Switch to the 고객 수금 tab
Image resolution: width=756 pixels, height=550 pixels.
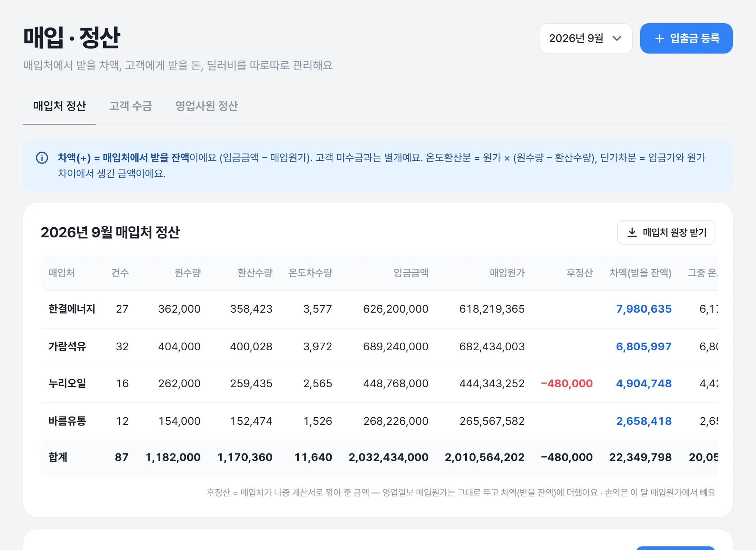click(x=131, y=106)
